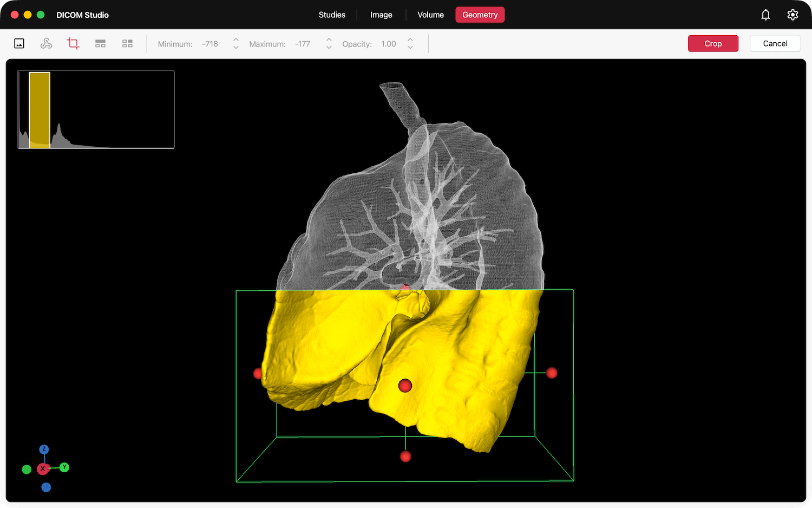Image resolution: width=812 pixels, height=508 pixels.
Task: Open notifications with the bell icon
Action: coord(765,15)
